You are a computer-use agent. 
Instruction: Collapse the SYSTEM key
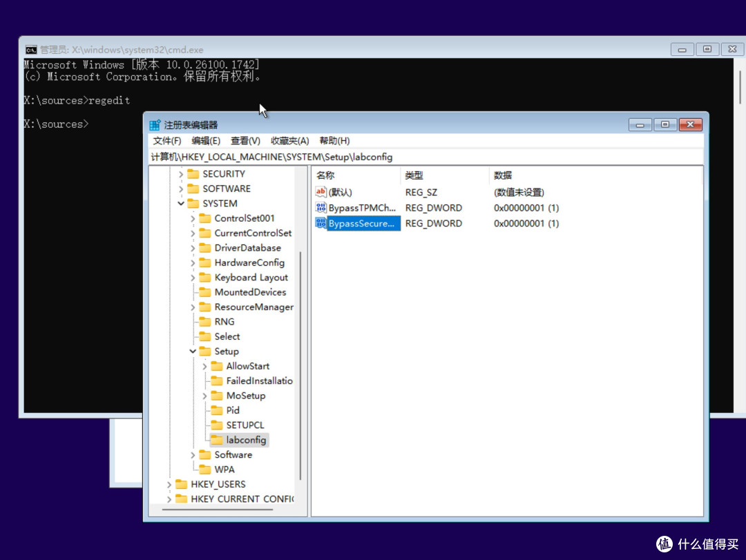[181, 204]
